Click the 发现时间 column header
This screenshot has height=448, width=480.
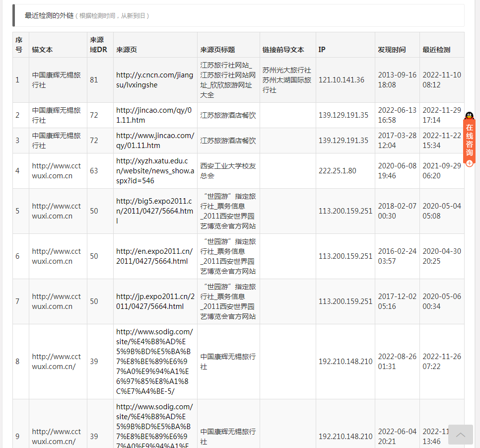click(x=392, y=50)
